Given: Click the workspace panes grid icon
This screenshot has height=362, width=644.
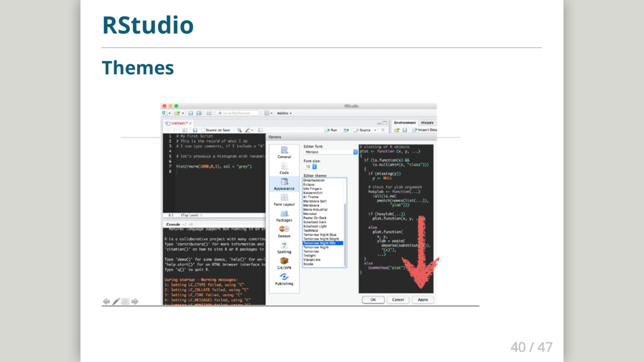Looking at the screenshot, I should coord(267,113).
